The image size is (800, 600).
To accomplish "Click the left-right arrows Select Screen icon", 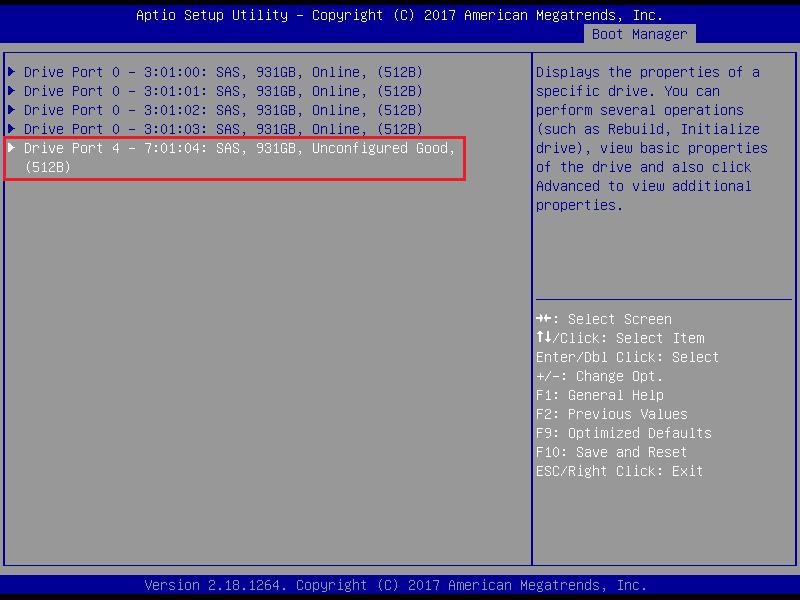I will [543, 319].
